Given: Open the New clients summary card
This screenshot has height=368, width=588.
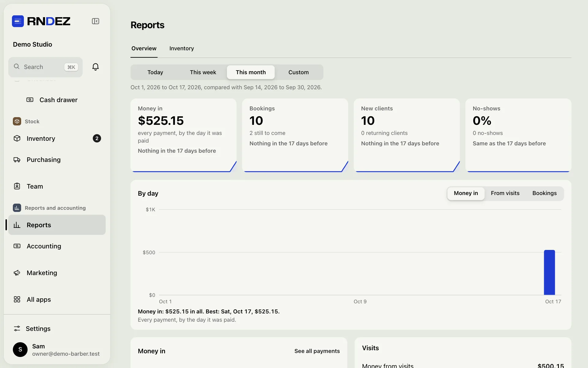Looking at the screenshot, I should click(x=407, y=135).
